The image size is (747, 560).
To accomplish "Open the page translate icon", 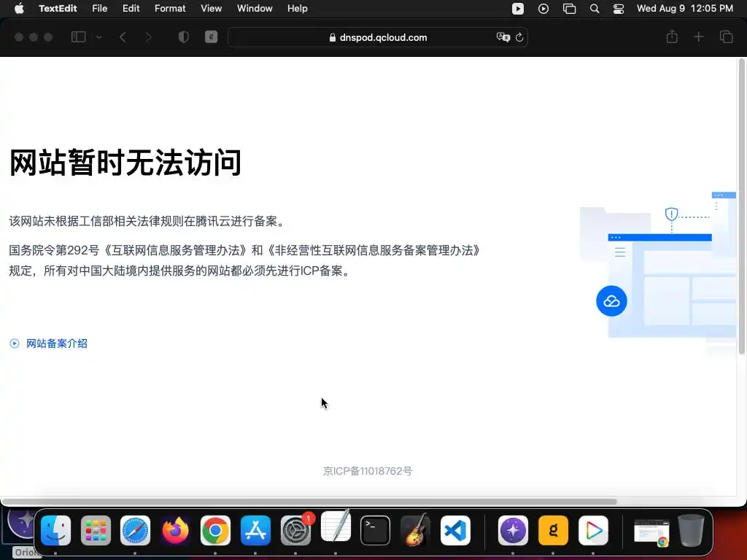I will pyautogui.click(x=503, y=37).
